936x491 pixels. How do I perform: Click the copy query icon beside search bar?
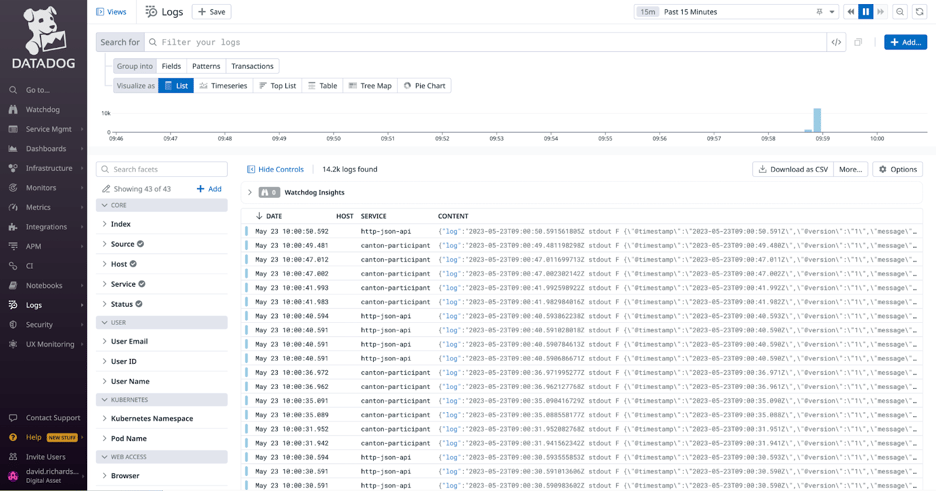pos(858,42)
